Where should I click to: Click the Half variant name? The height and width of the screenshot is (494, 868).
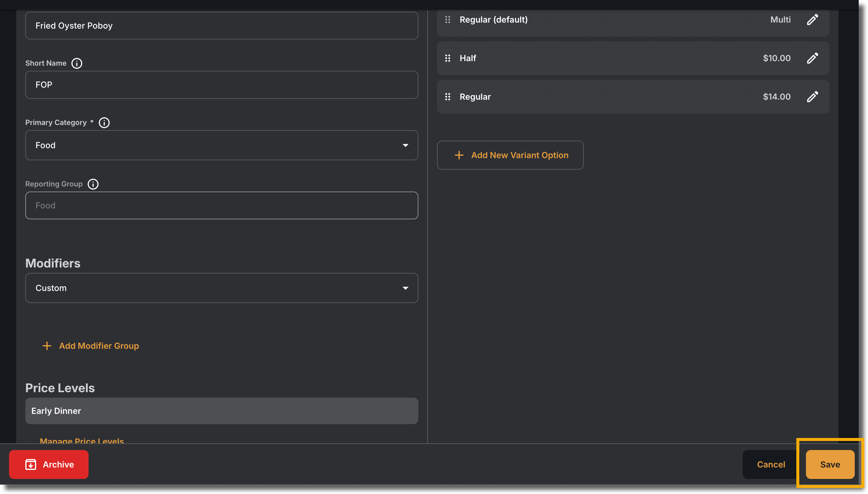pyautogui.click(x=468, y=58)
